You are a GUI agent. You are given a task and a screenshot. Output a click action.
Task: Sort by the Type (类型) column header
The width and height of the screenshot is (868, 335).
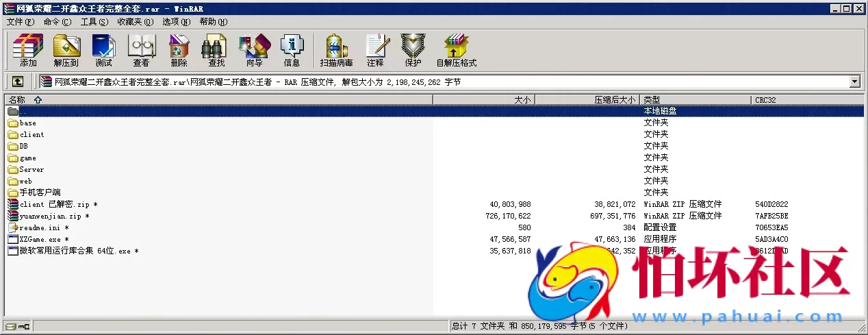695,100
